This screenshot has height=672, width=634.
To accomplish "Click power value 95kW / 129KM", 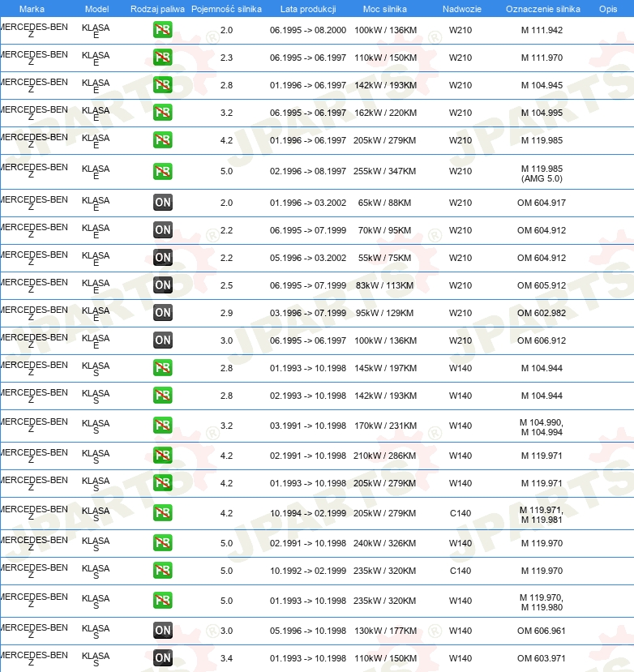I will [x=384, y=313].
